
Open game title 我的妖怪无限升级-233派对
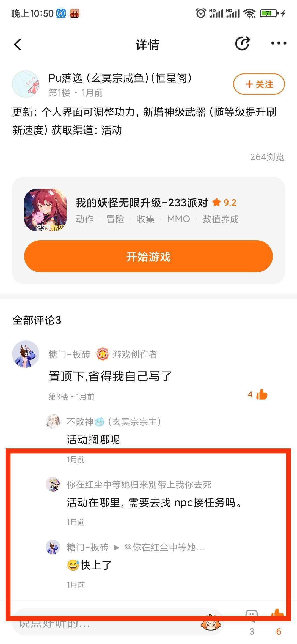tap(142, 203)
